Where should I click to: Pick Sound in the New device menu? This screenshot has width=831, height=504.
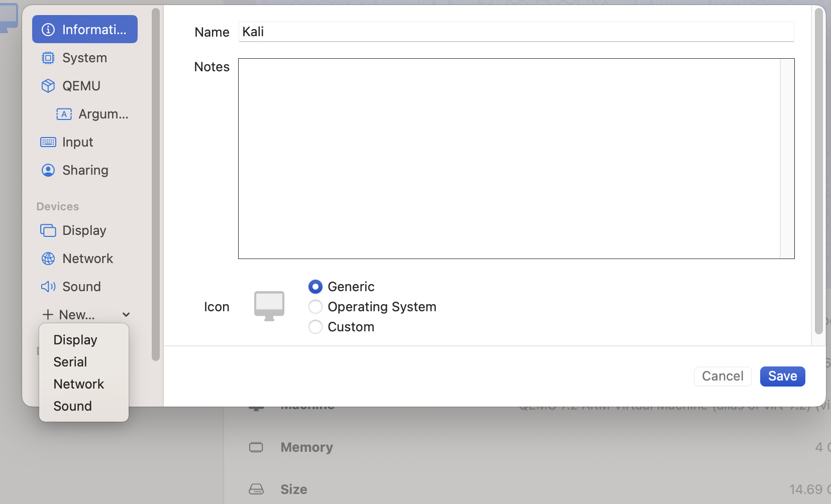73,406
